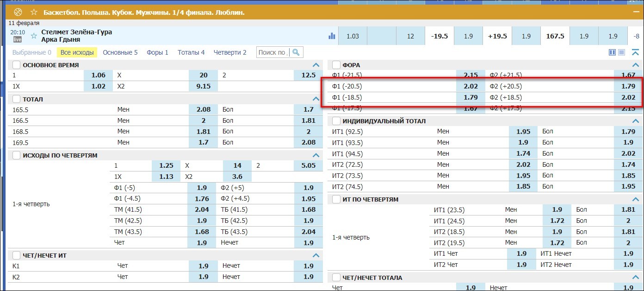
Task: Collapse the ИТ ПО ЧЕТВЕРТЯМ section
Action: (636, 199)
